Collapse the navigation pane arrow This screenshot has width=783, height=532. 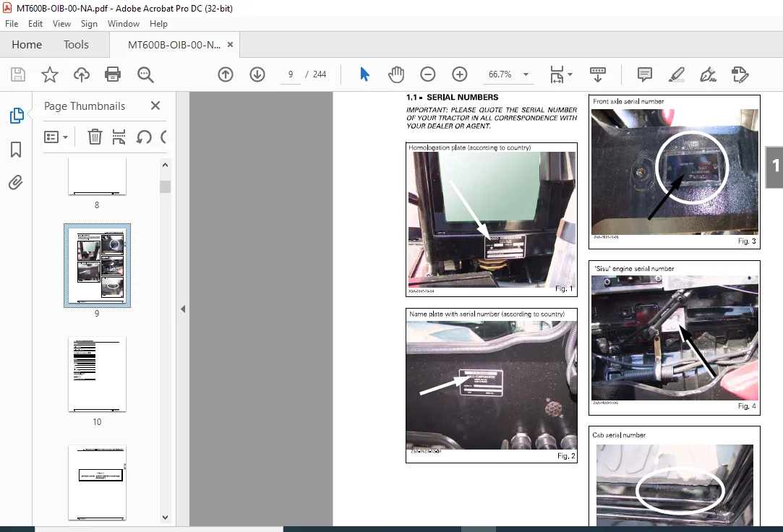click(183, 309)
